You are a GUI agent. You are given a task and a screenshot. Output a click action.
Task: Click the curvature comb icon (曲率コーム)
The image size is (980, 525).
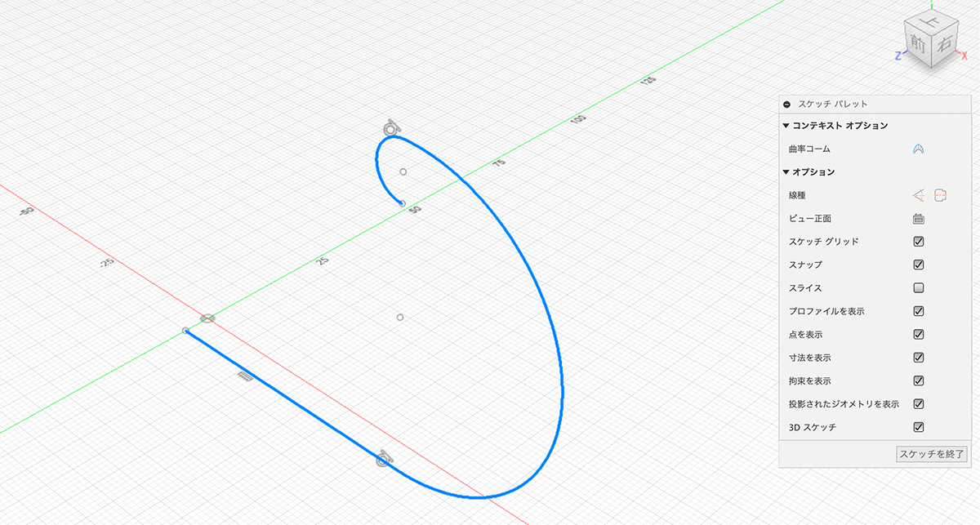click(918, 149)
